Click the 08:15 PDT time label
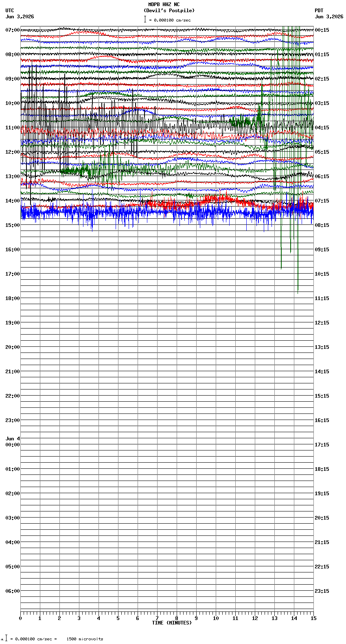Viewport: 346px width, 644px height. (x=322, y=225)
